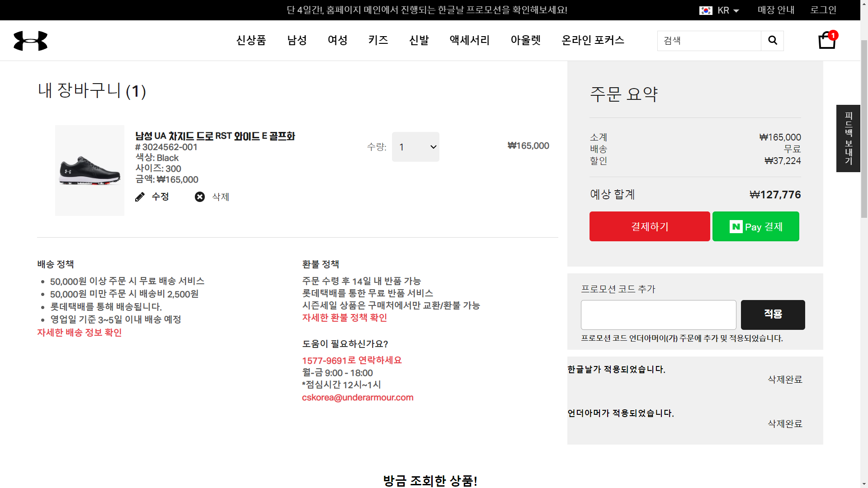This screenshot has height=488, width=868.
Task: Click the 삭제 delete link
Action: tap(221, 197)
